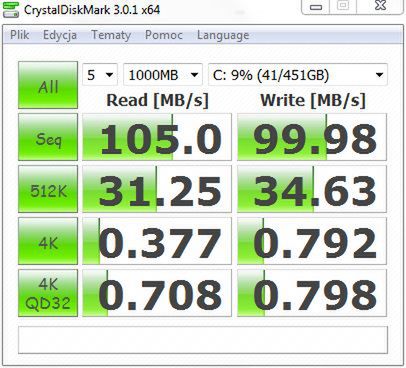Click the CrystalDiskMark app icon in title bar
Viewport: 406px width, 368px height.
tap(10, 9)
